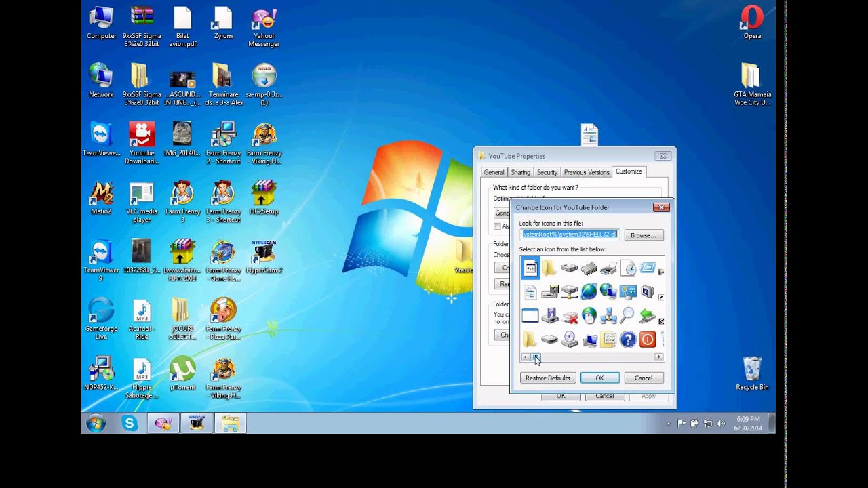
Task: Select the Yahoo! Messenger desktop shortcut
Action: coord(264,28)
